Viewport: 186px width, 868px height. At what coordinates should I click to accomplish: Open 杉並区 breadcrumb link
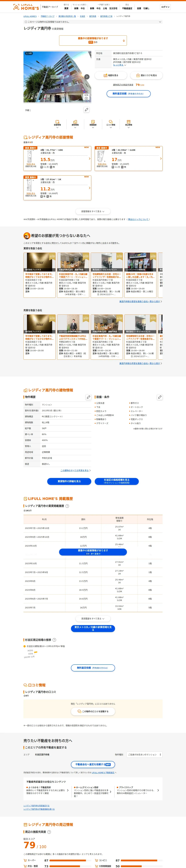tap(82, 16)
